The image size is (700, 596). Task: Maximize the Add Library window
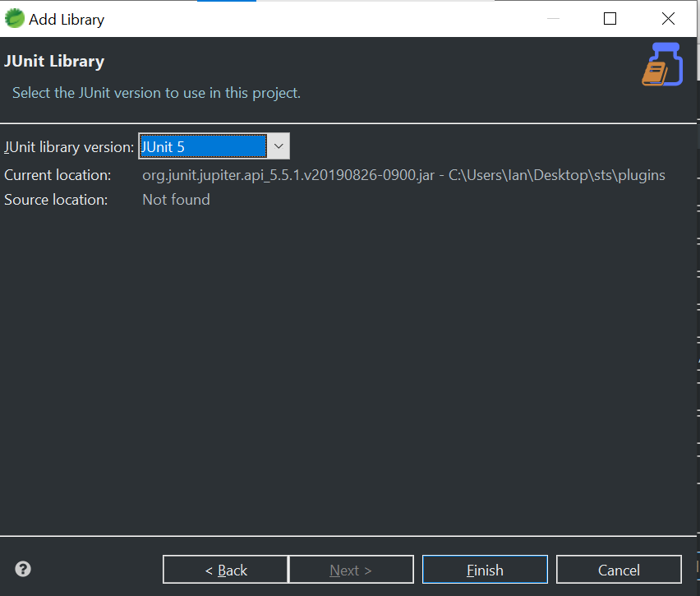coord(610,18)
